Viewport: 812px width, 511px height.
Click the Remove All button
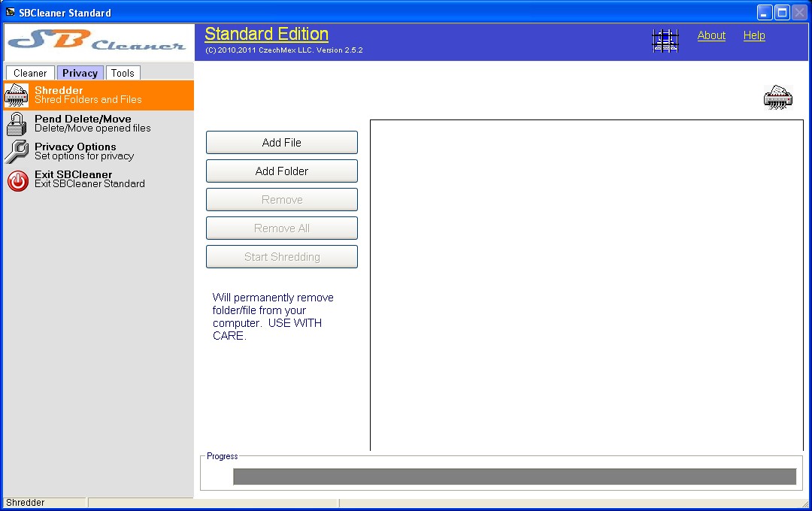282,228
